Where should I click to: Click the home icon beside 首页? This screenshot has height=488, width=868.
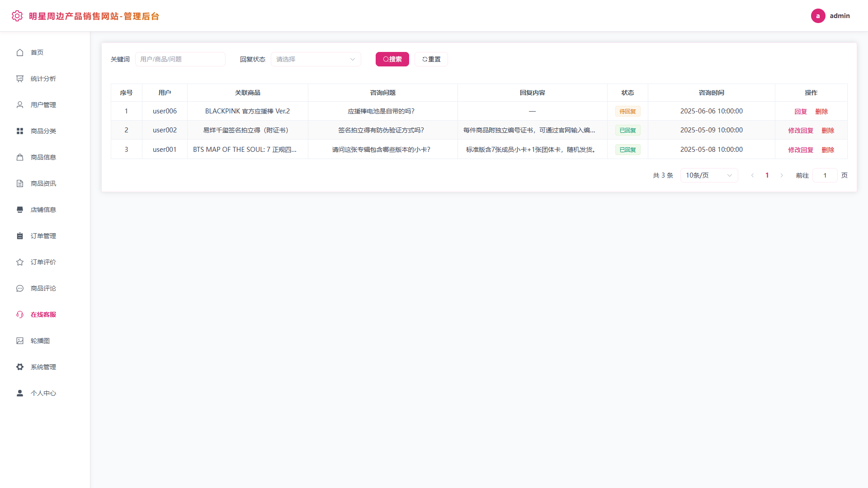tap(20, 52)
